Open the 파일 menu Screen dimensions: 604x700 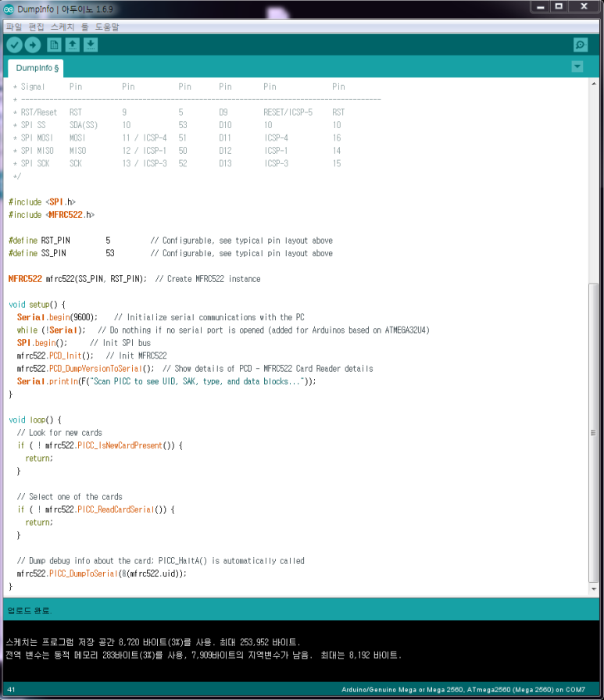coord(14,27)
